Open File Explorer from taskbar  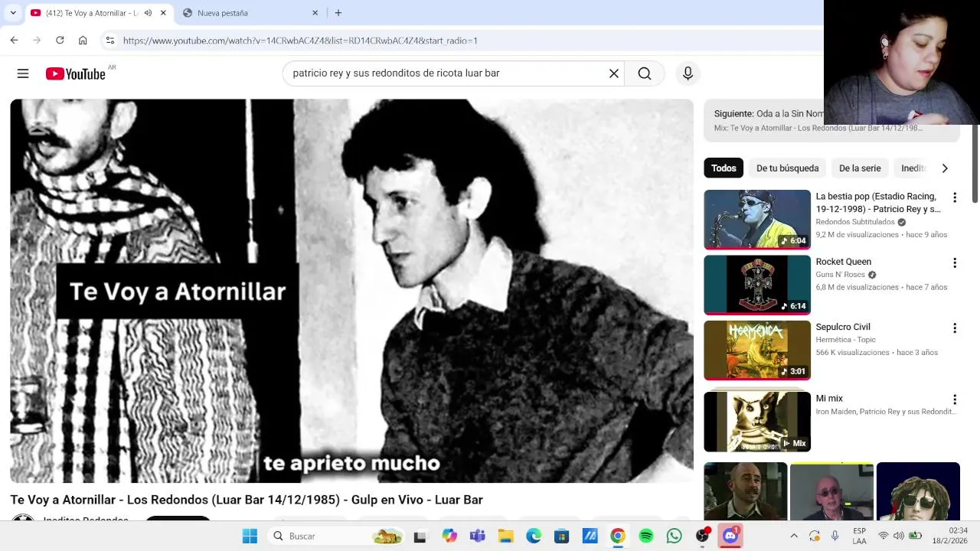click(505, 536)
